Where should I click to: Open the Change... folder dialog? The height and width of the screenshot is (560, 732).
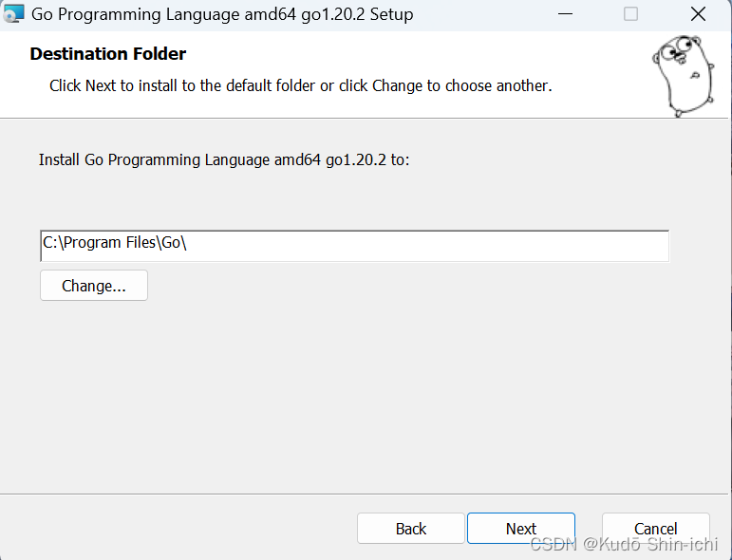click(94, 285)
